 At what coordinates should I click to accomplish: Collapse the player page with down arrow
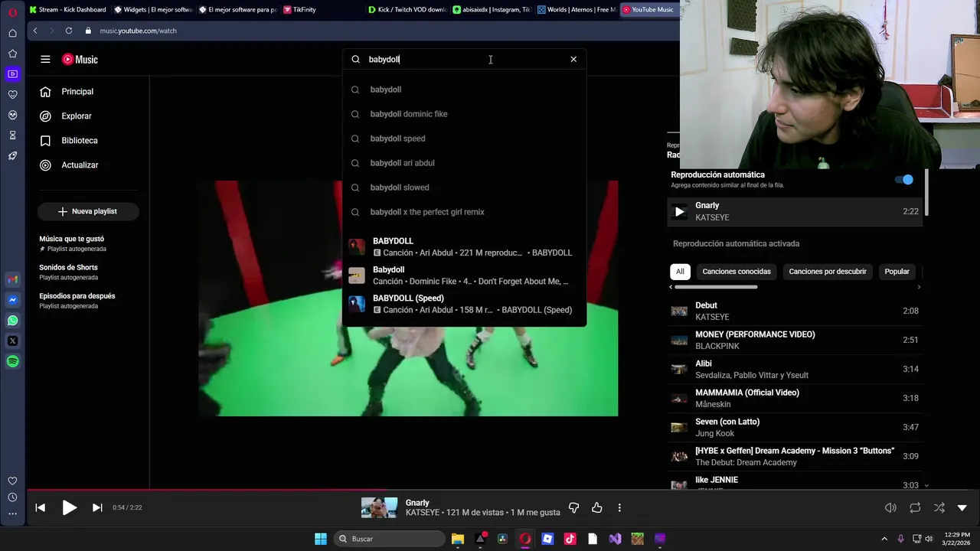coord(962,507)
